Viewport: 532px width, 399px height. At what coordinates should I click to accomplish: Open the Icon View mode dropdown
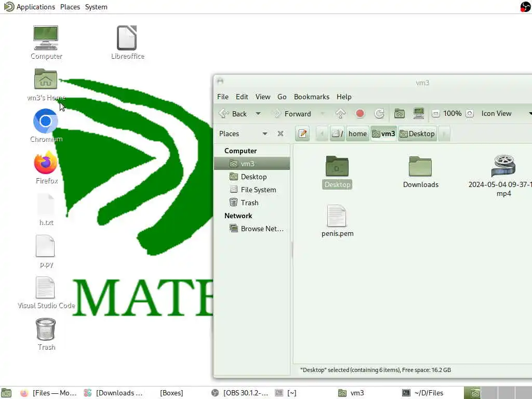point(505,114)
